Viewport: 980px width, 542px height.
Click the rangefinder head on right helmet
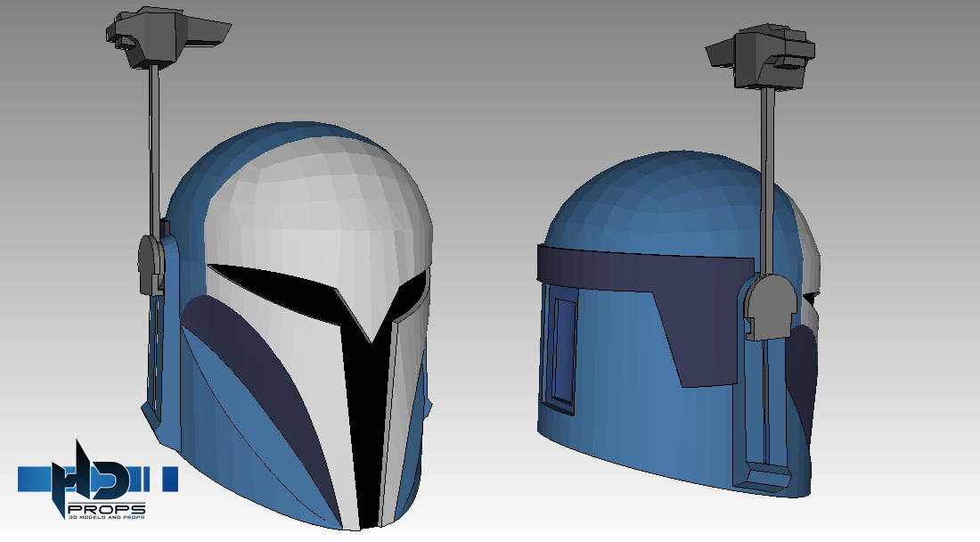pyautogui.click(x=760, y=58)
